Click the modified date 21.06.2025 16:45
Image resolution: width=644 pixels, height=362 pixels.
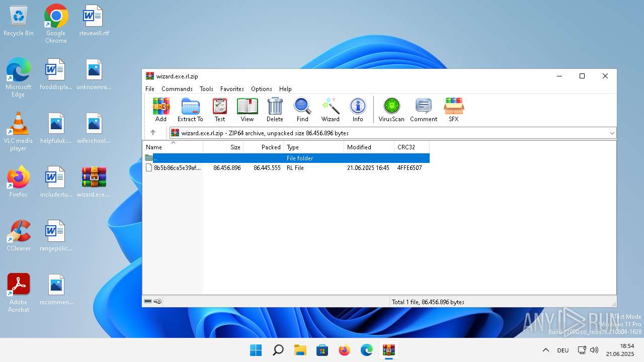[x=368, y=168]
